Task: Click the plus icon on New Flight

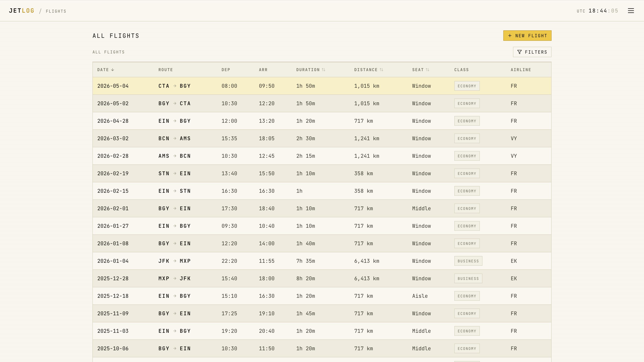Action: pos(510,36)
